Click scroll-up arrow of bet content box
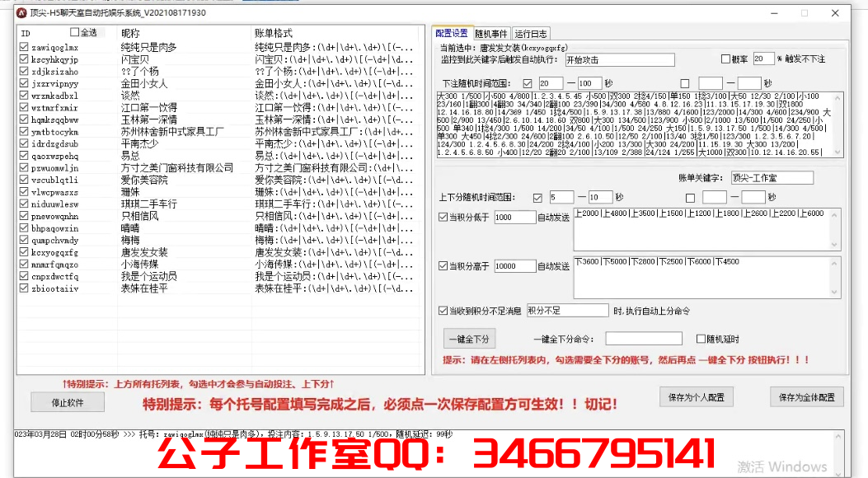 tap(837, 98)
